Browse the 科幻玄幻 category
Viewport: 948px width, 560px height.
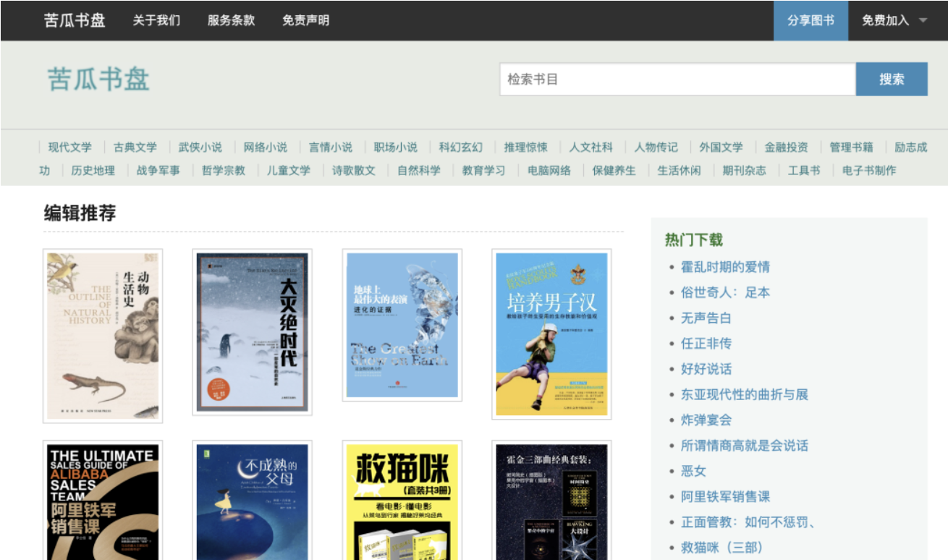click(461, 147)
